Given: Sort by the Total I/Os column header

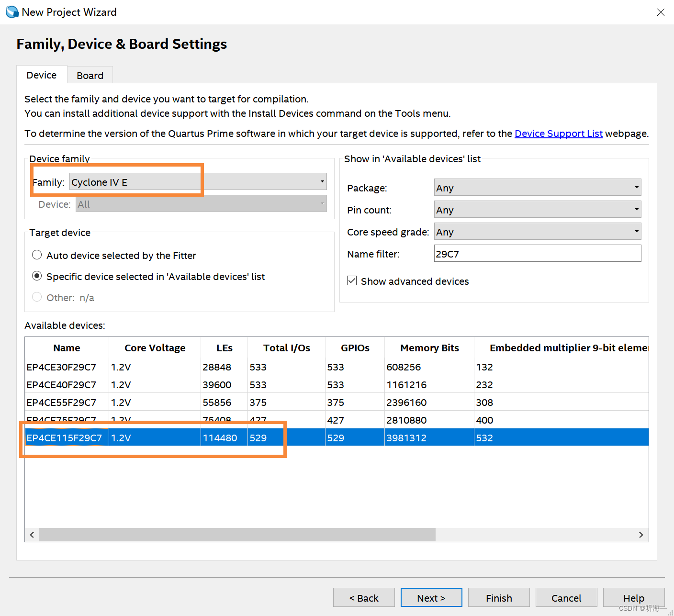Looking at the screenshot, I should click(286, 348).
